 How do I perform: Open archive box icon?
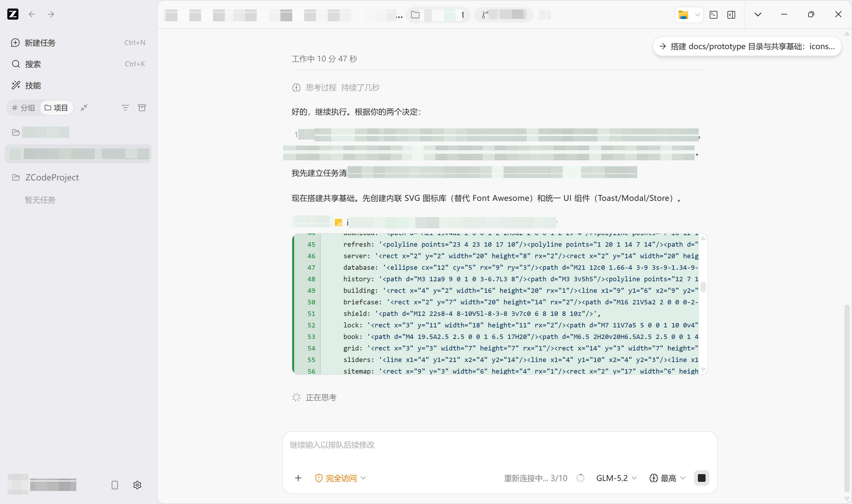142,108
